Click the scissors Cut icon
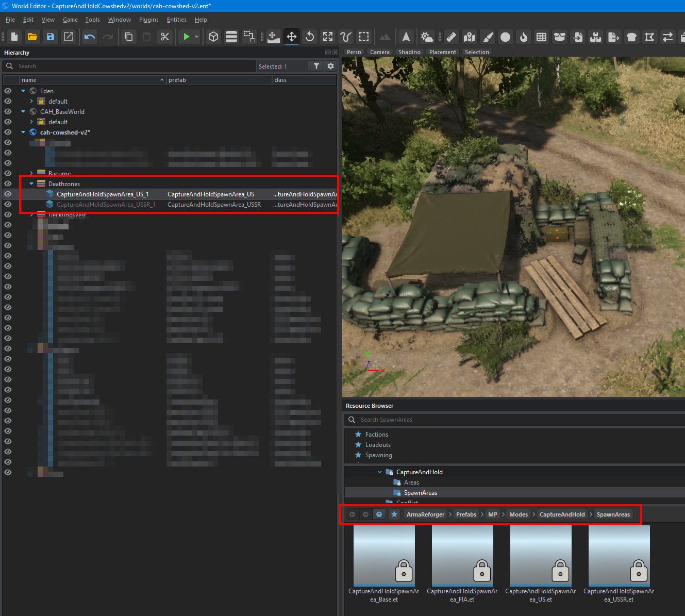Image resolution: width=685 pixels, height=616 pixels. [x=165, y=37]
